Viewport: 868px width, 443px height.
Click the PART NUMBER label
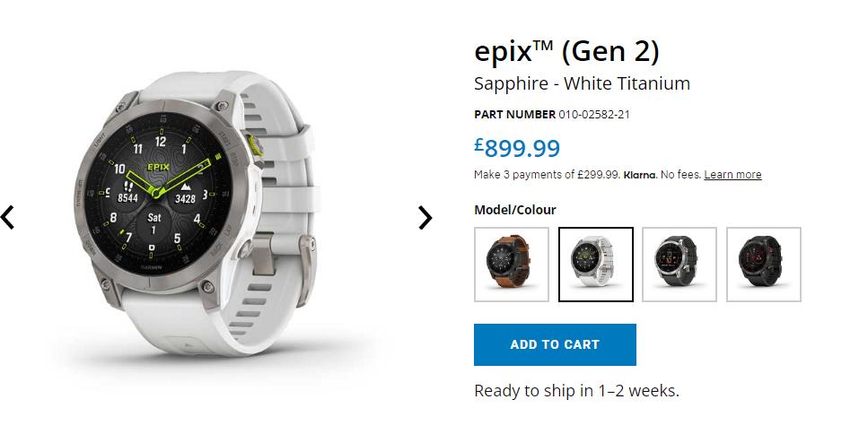(514, 115)
